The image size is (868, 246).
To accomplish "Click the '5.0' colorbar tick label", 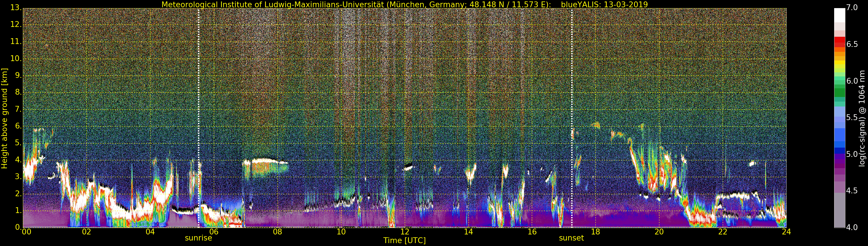I will click(x=852, y=154).
